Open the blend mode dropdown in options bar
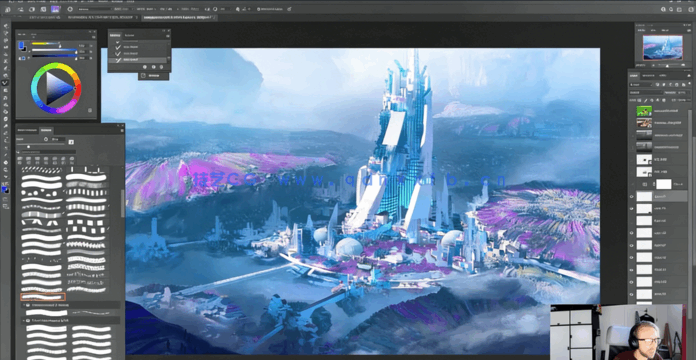 (x=95, y=9)
